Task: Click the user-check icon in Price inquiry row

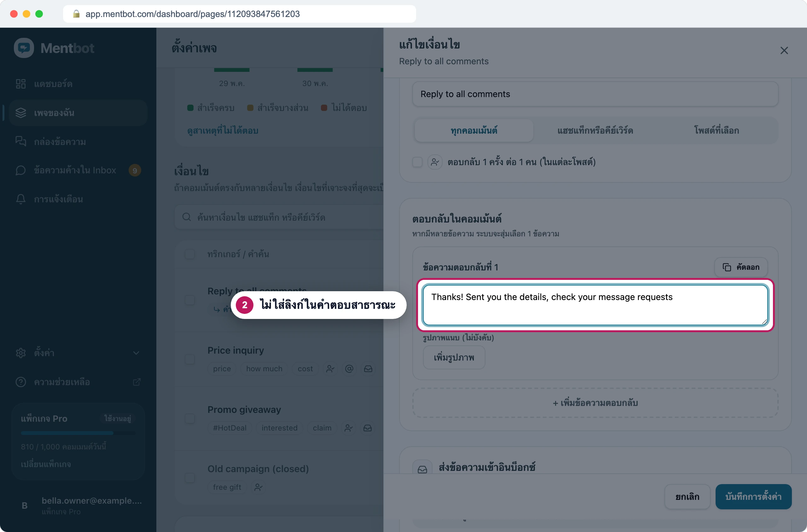Action: pos(330,369)
